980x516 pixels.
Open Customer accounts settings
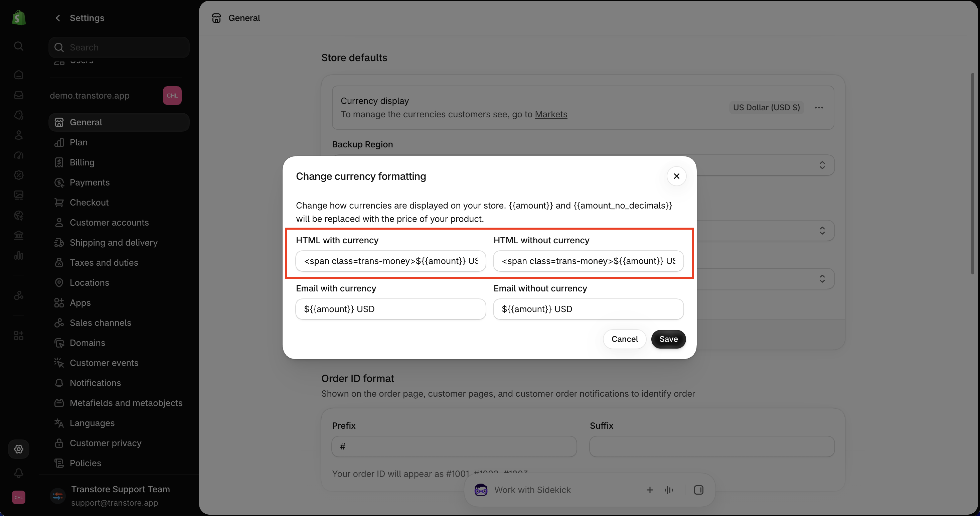click(x=119, y=223)
